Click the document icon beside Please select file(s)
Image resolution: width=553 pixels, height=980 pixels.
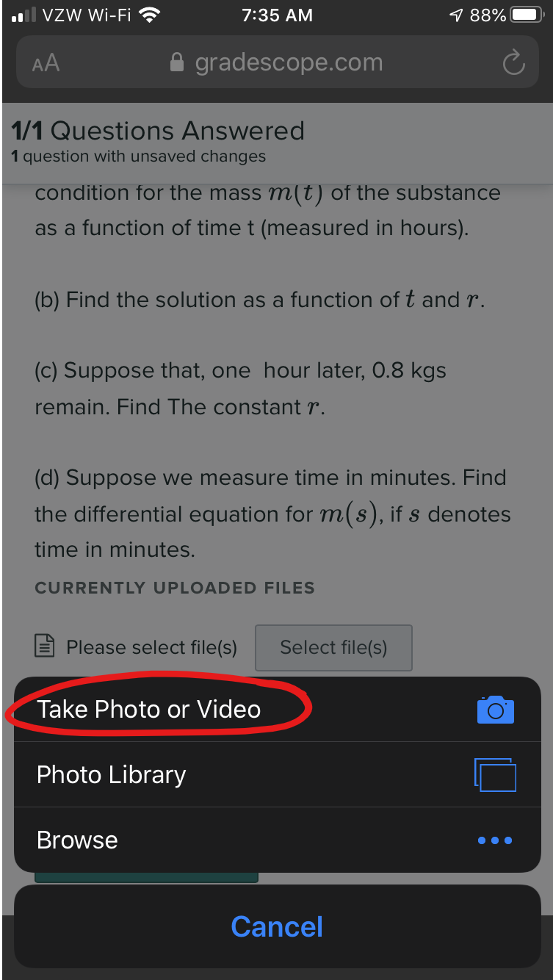click(46, 646)
